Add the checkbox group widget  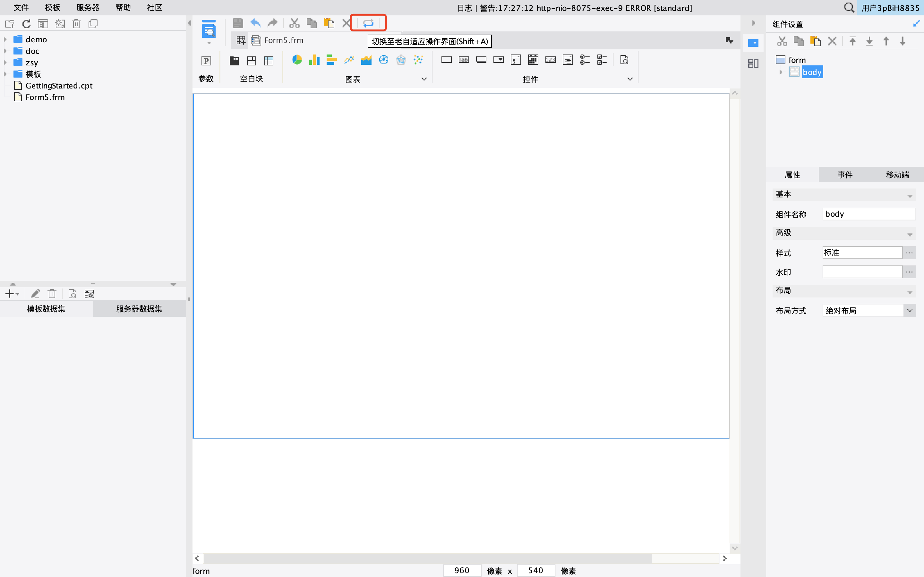tap(602, 60)
